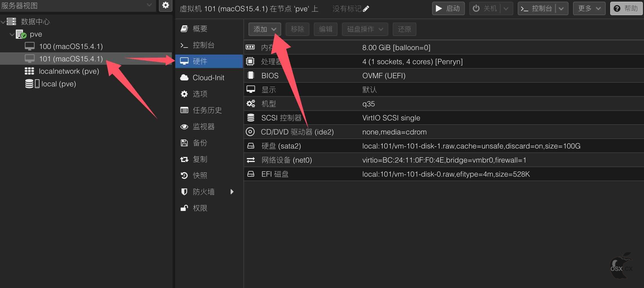Click the 没有标记 no-tags label
This screenshot has width=644, height=288.
(347, 9)
